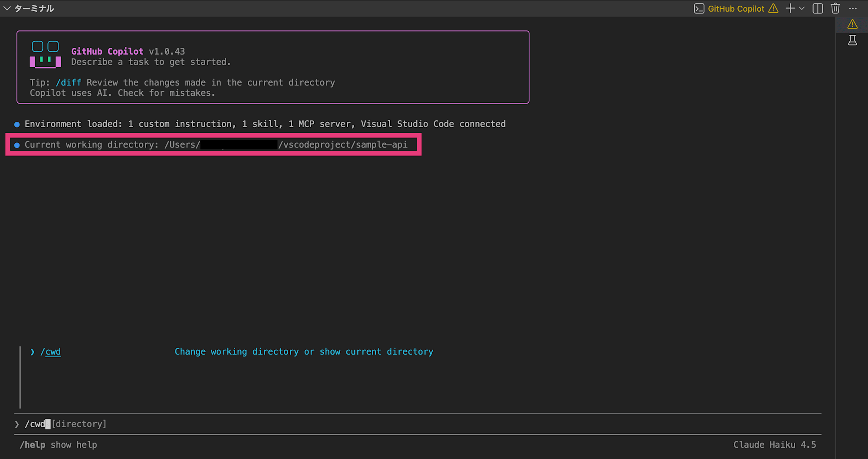Focus the /cwd [directory] prompt input

418,424
